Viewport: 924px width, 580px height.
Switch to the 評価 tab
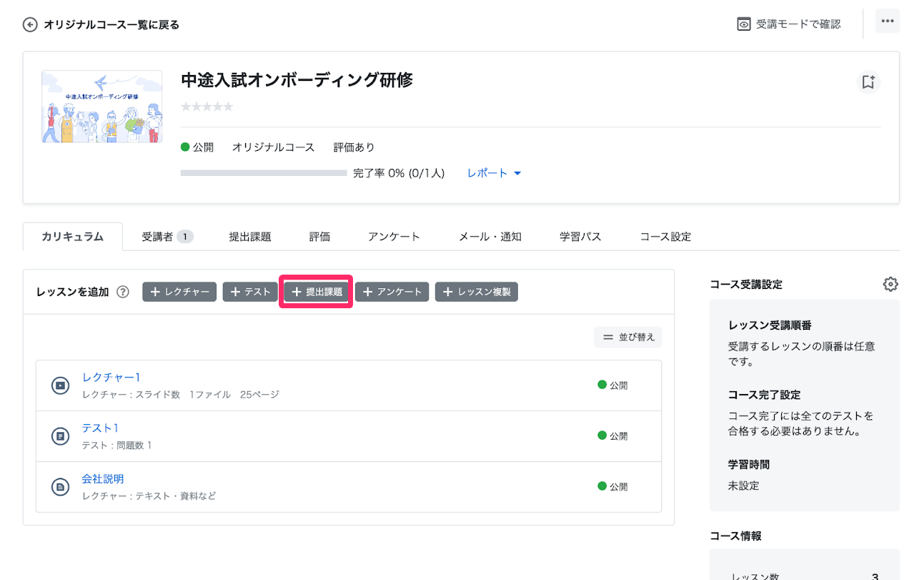click(x=319, y=237)
